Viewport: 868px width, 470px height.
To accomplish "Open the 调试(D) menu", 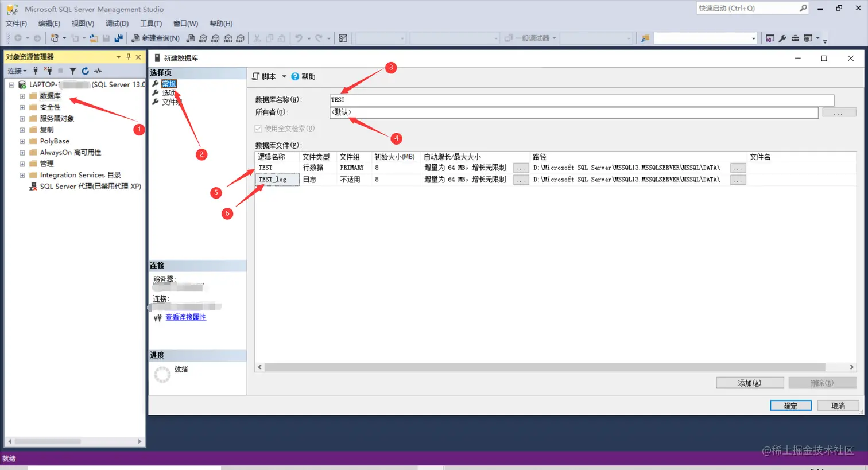I will [117, 24].
